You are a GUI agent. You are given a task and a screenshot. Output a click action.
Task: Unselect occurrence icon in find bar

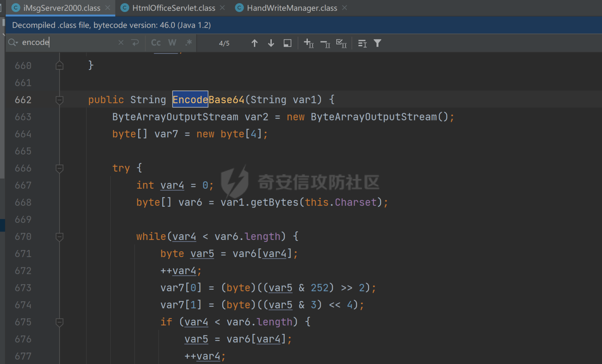click(x=325, y=43)
